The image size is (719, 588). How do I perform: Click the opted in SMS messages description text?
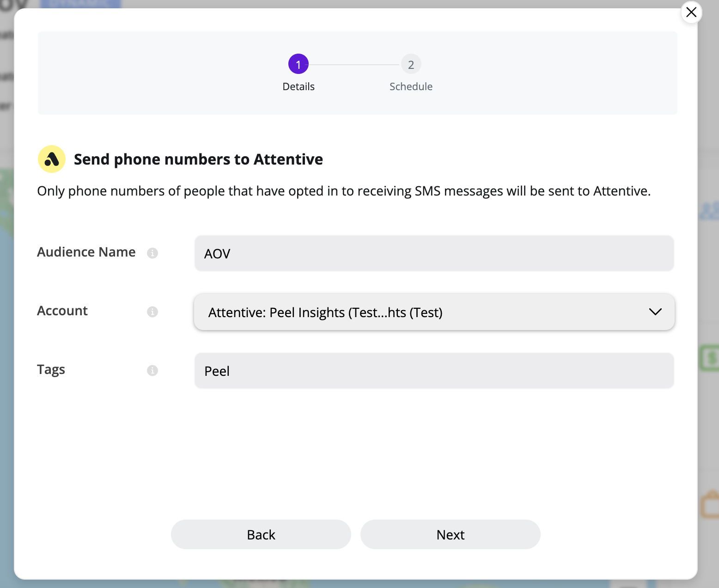(344, 191)
